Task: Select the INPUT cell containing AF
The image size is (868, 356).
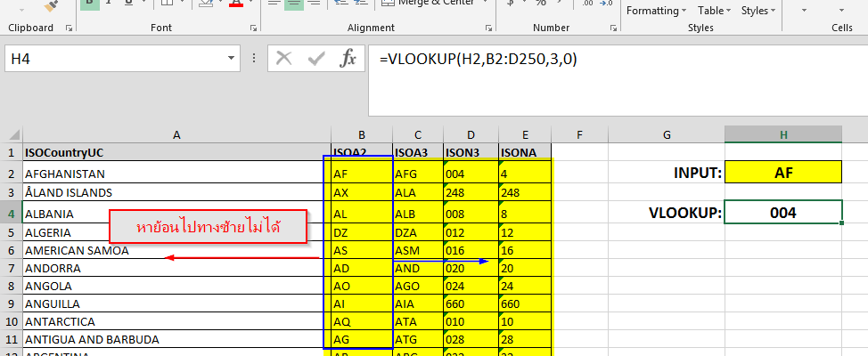Action: coord(783,174)
